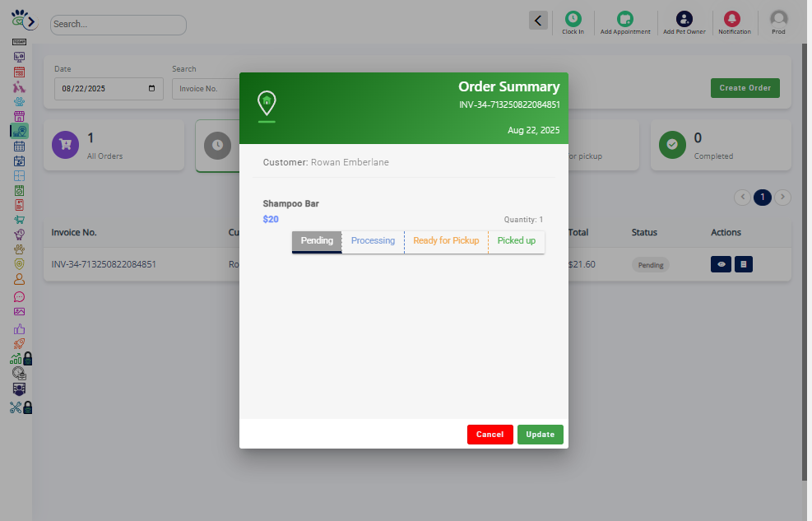
Task: Open the pink chat bubble sidebar icon
Action: 19,297
